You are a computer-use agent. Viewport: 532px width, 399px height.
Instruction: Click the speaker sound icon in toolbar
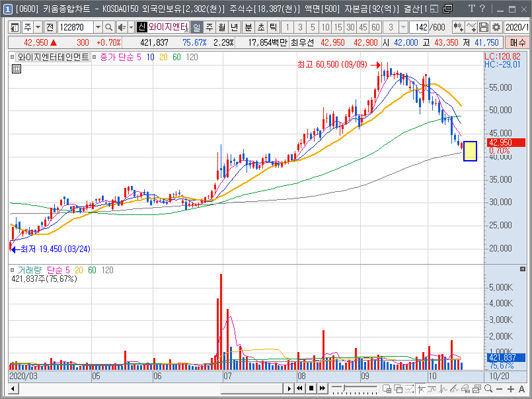[x=122, y=27]
